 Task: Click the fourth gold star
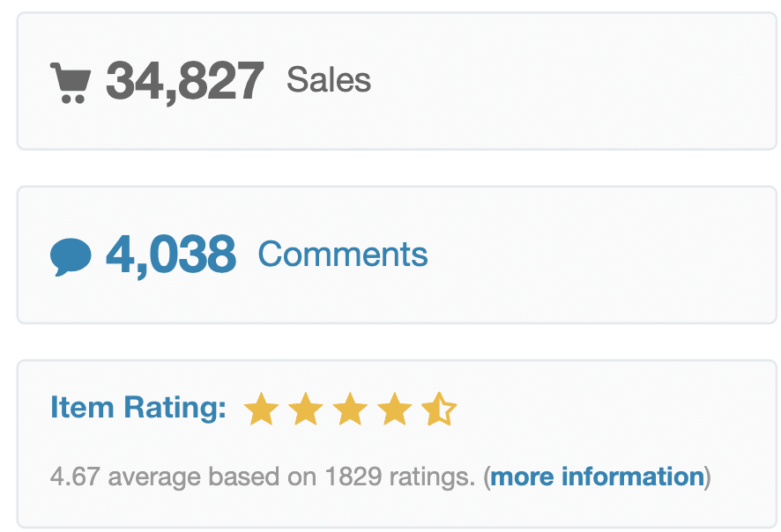pyautogui.click(x=394, y=410)
